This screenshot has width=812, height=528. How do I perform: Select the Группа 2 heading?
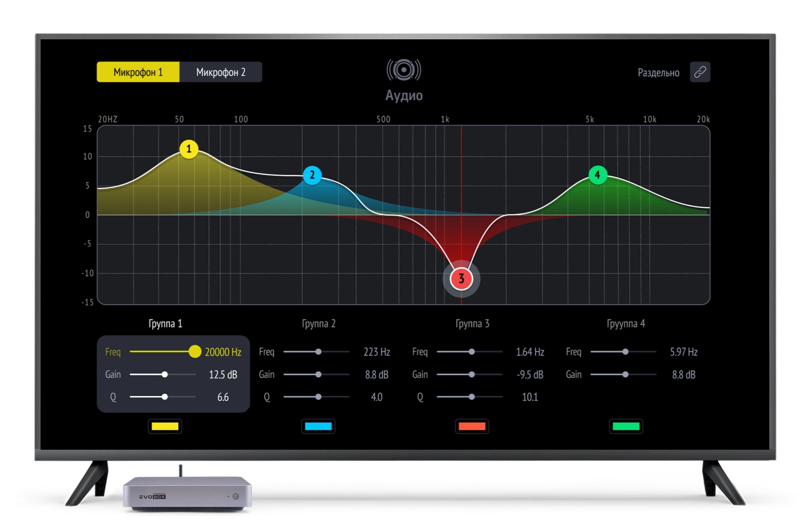(318, 324)
